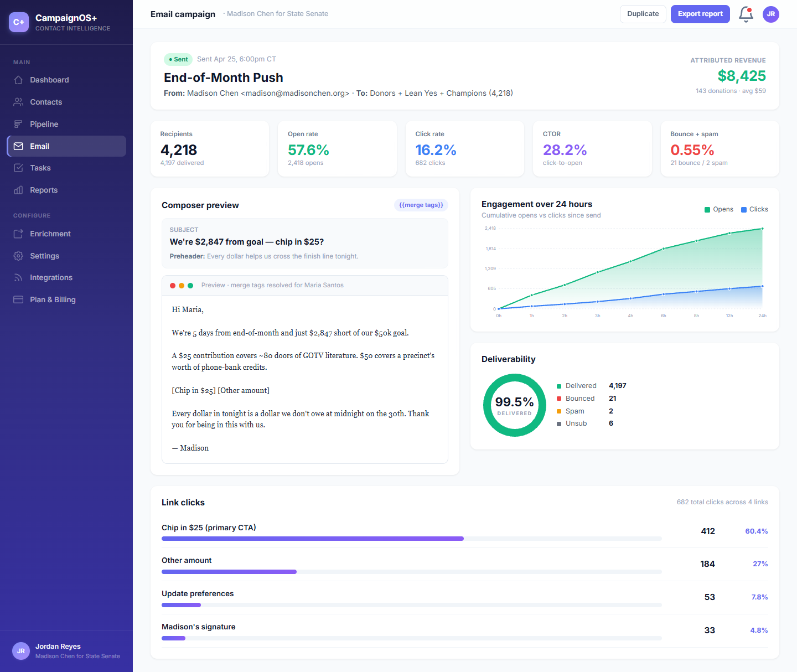Click the [Chip in $25] link in preview
The width and height of the screenshot is (797, 672).
pyautogui.click(x=194, y=390)
